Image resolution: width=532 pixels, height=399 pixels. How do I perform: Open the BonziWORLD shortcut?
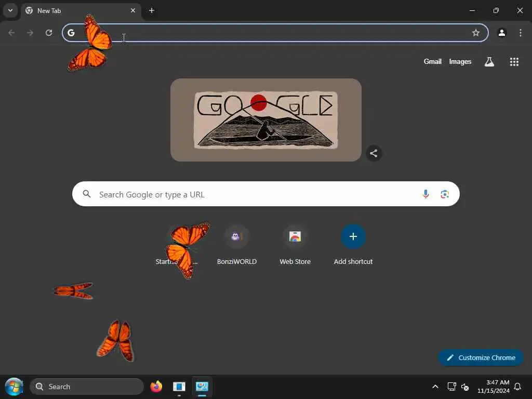click(x=237, y=245)
